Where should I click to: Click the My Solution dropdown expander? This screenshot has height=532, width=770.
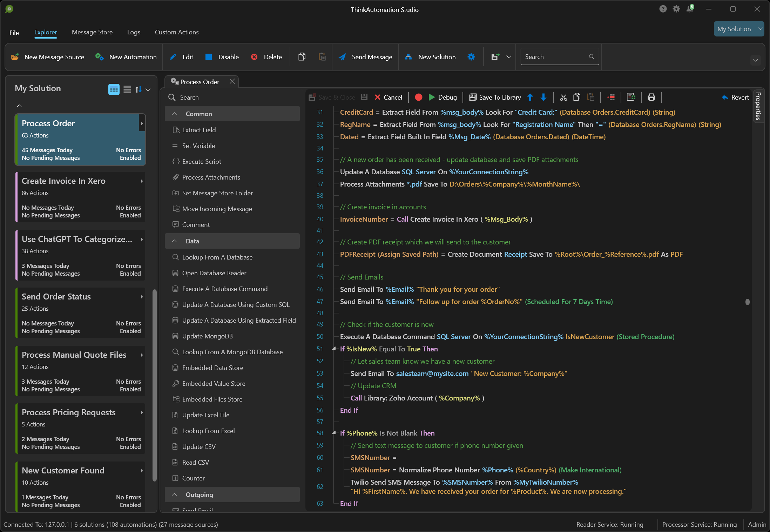[759, 29]
